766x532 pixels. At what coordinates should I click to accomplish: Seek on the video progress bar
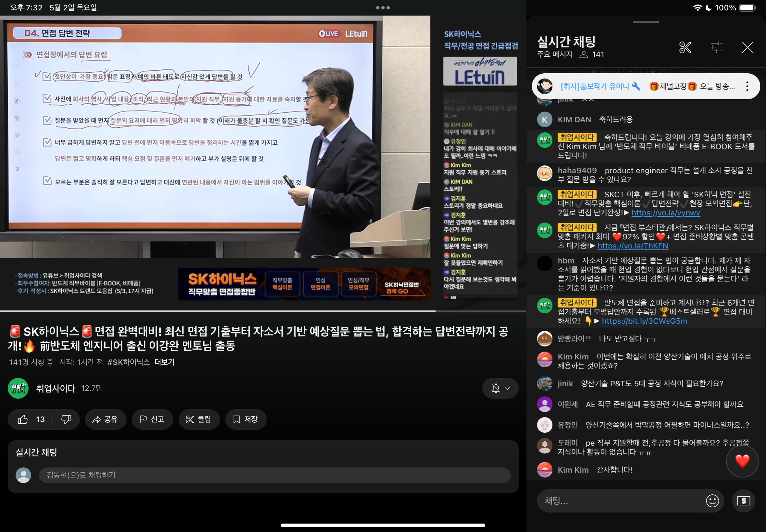click(x=263, y=311)
